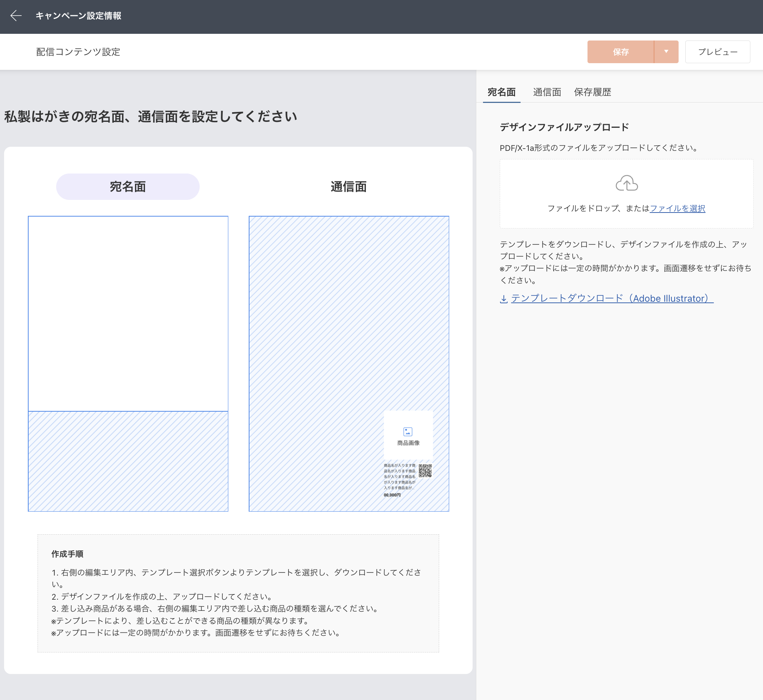The image size is (763, 700).
Task: Open the プレビュー
Action: pos(718,52)
